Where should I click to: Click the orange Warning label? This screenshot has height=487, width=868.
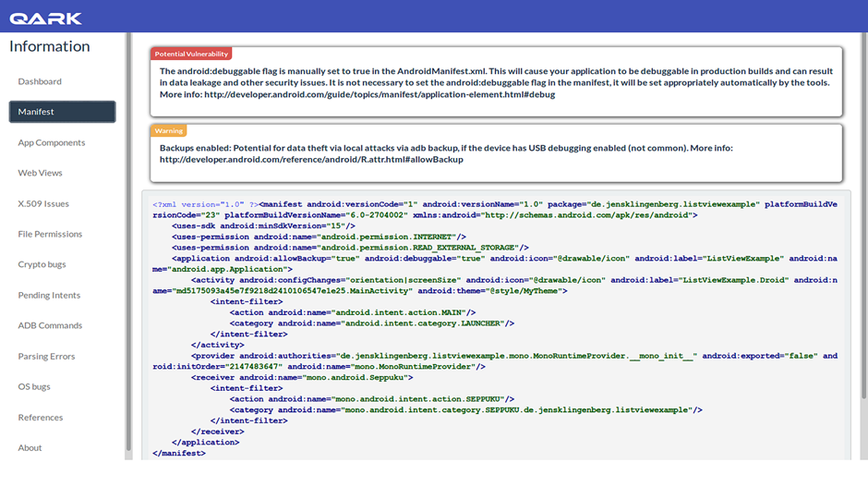[x=168, y=130]
